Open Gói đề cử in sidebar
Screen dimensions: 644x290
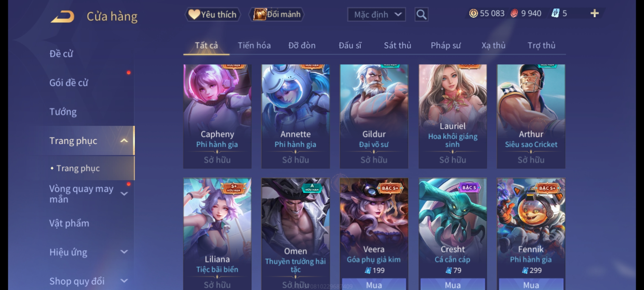69,83
